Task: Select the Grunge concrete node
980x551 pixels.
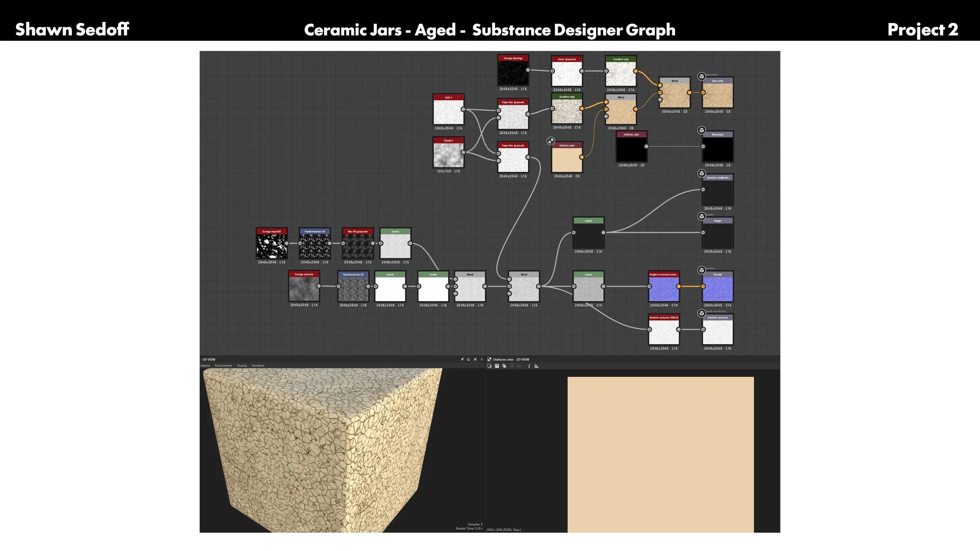Action: coord(304,286)
